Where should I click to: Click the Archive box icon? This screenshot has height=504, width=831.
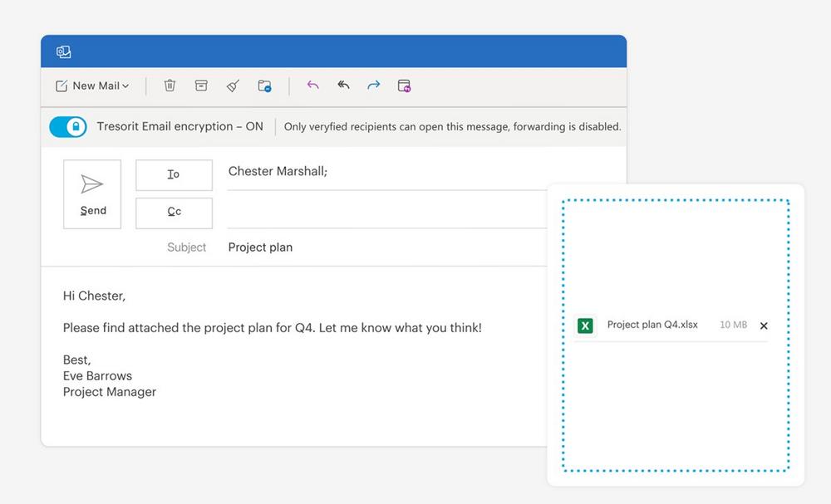coord(201,86)
